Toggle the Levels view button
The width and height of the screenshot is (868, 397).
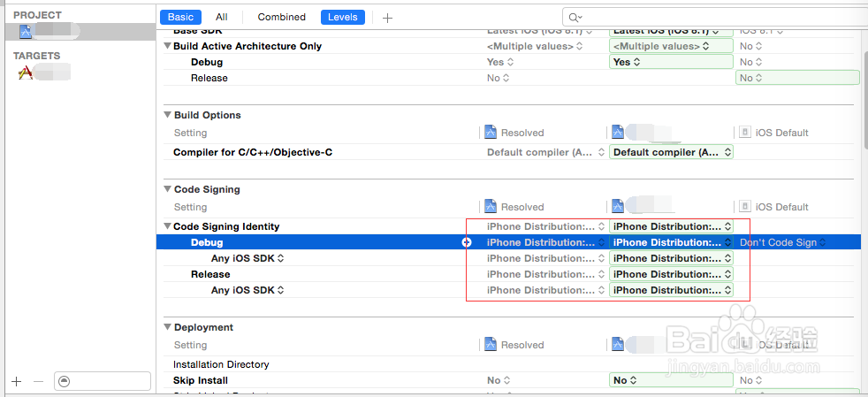click(342, 17)
